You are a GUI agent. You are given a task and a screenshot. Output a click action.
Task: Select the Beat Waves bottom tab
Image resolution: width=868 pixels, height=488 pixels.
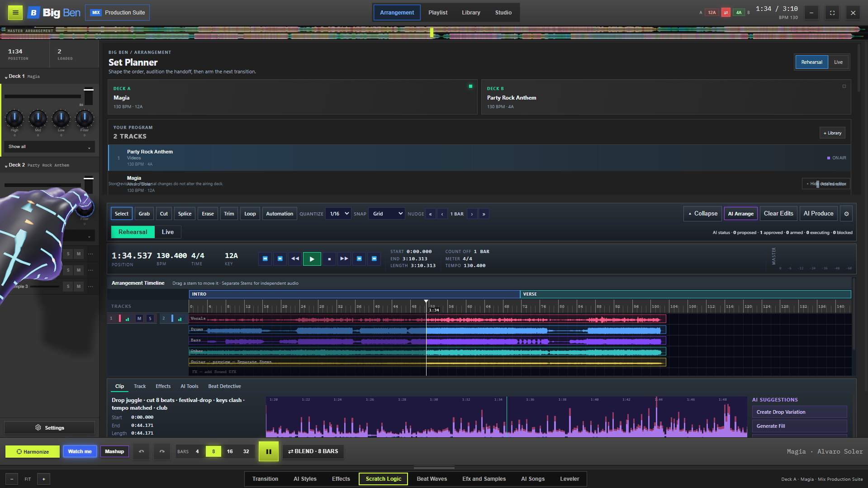(432, 479)
